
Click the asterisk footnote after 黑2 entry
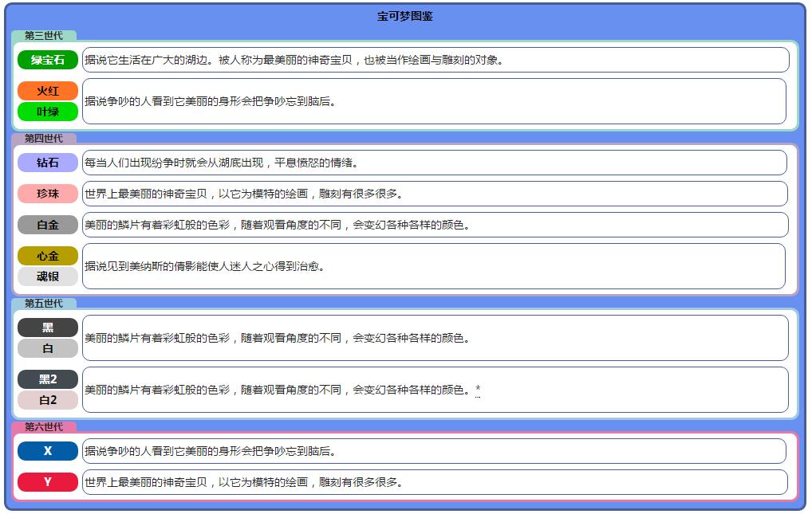click(x=478, y=389)
